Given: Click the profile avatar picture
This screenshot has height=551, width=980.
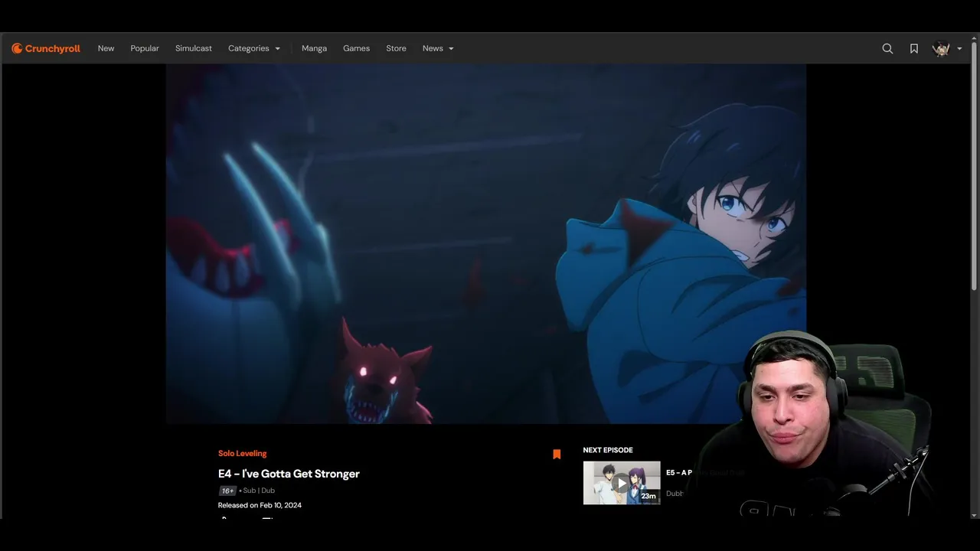Looking at the screenshot, I should pyautogui.click(x=941, y=48).
